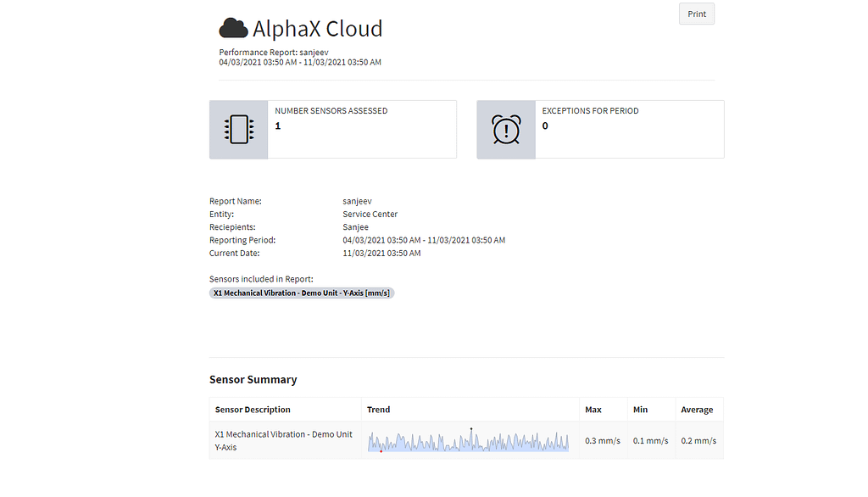Viewport: 868px width, 497px height.
Task: Select the AlphaX Cloud title text
Action: click(x=318, y=29)
